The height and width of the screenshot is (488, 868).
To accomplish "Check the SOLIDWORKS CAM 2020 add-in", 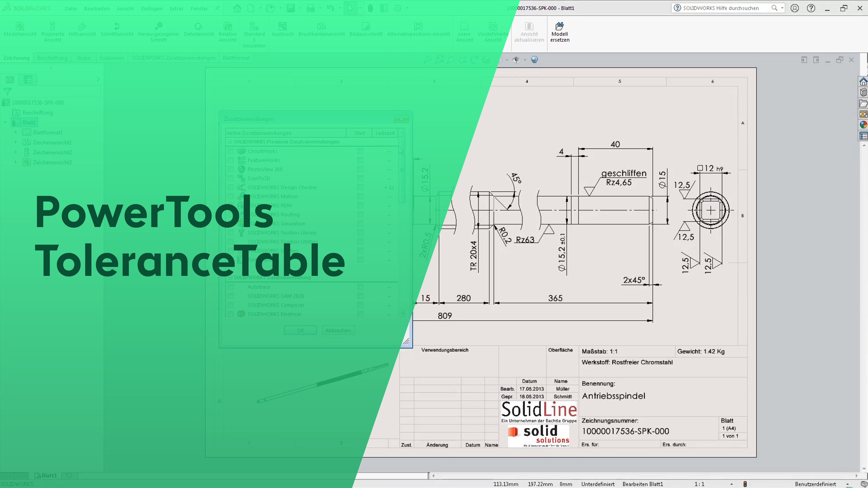I will [x=231, y=296].
